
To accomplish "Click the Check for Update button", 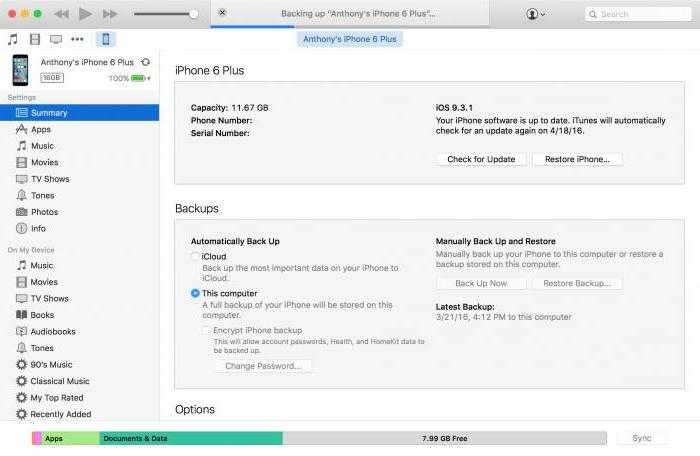I will (x=481, y=159).
